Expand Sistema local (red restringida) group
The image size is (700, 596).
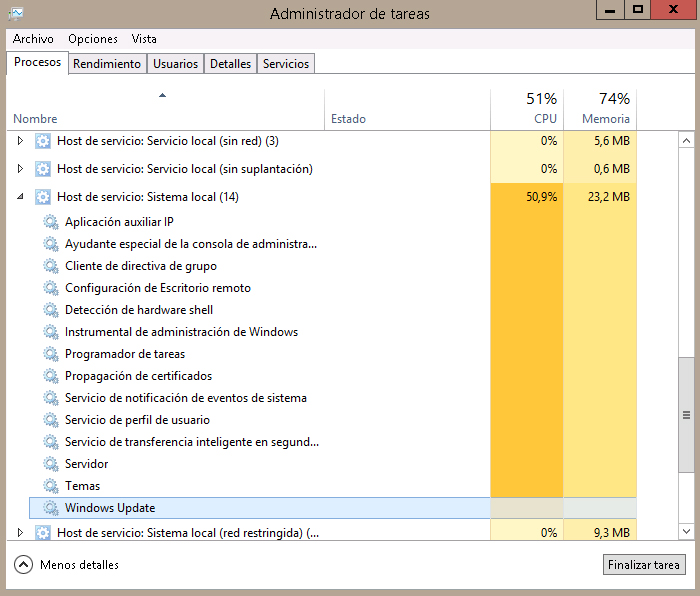(x=20, y=533)
